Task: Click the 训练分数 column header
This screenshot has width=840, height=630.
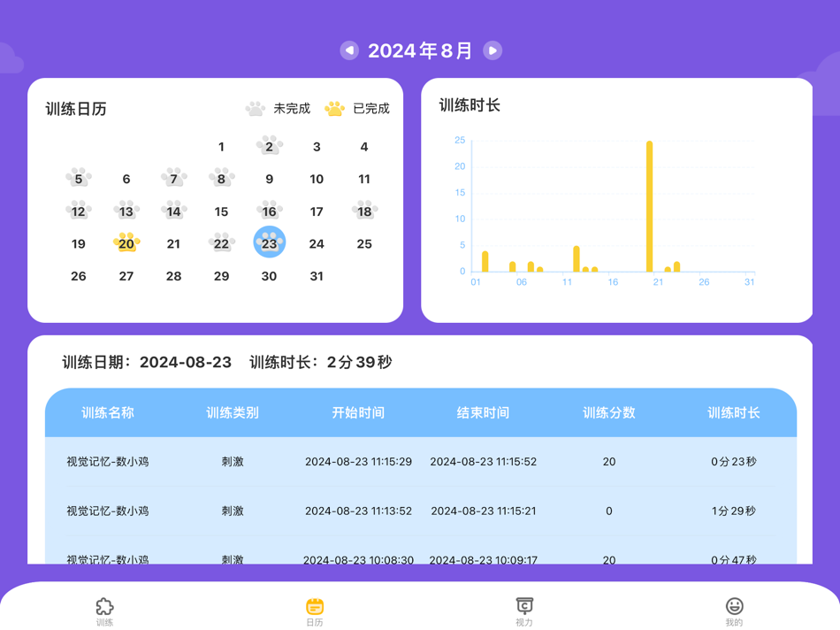Action: coord(609,412)
